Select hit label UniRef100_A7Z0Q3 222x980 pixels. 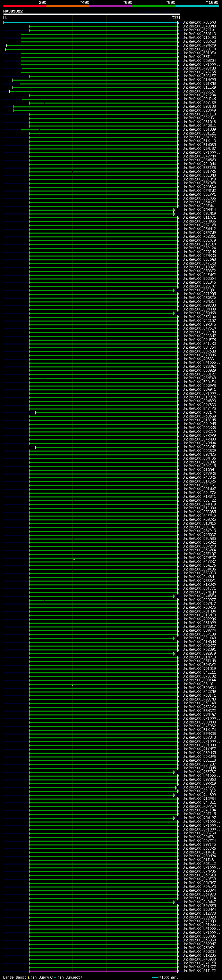pyautogui.click(x=199, y=921)
